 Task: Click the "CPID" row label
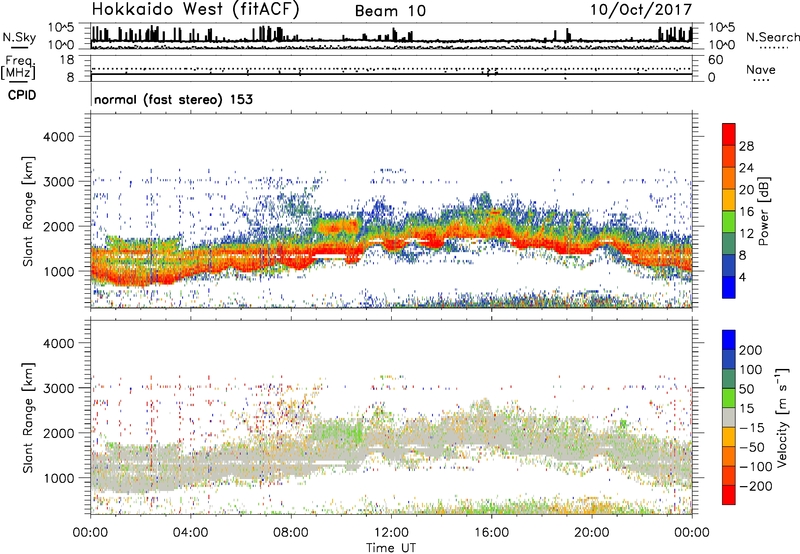click(x=22, y=95)
